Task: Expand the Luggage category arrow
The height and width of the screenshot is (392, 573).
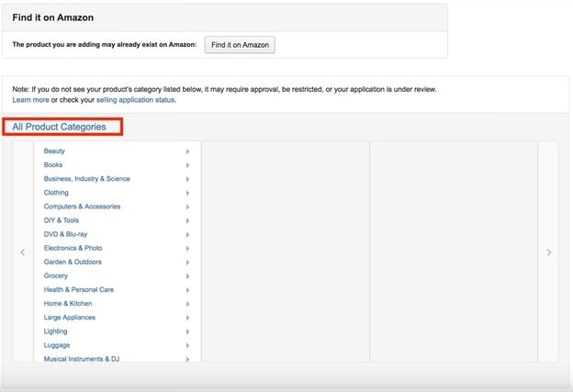Action: [187, 345]
